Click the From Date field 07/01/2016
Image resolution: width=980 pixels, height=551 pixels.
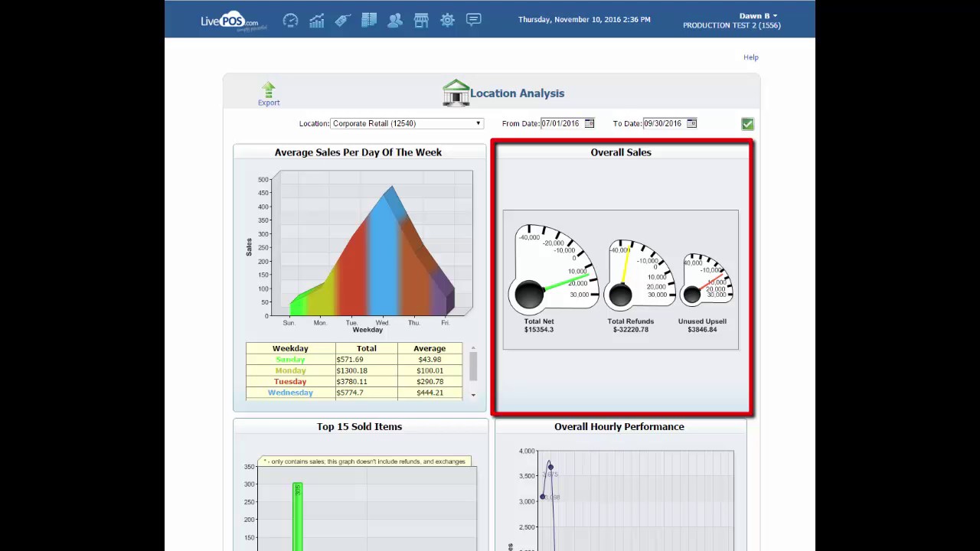(562, 123)
